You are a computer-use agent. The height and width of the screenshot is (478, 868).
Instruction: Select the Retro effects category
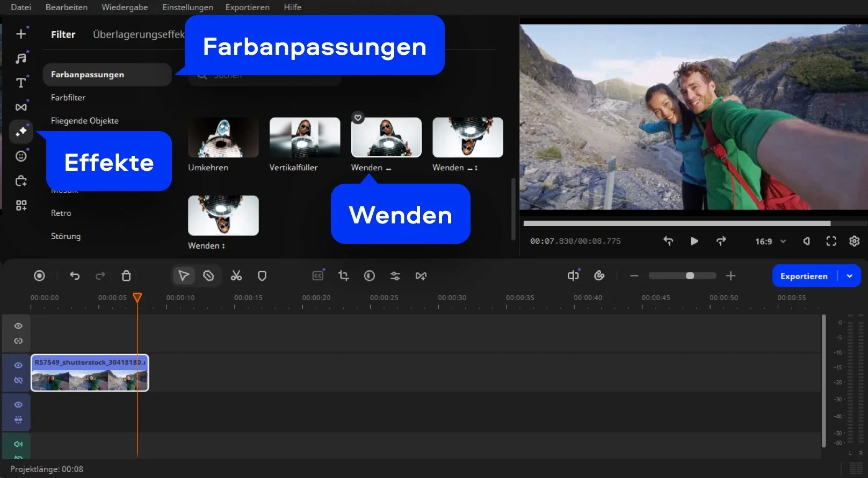(x=61, y=213)
